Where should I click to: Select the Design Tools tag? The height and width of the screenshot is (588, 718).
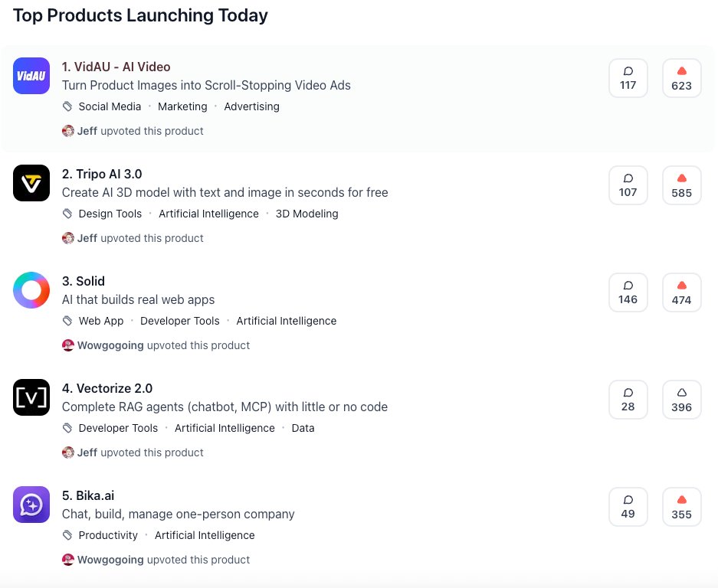[x=110, y=214]
